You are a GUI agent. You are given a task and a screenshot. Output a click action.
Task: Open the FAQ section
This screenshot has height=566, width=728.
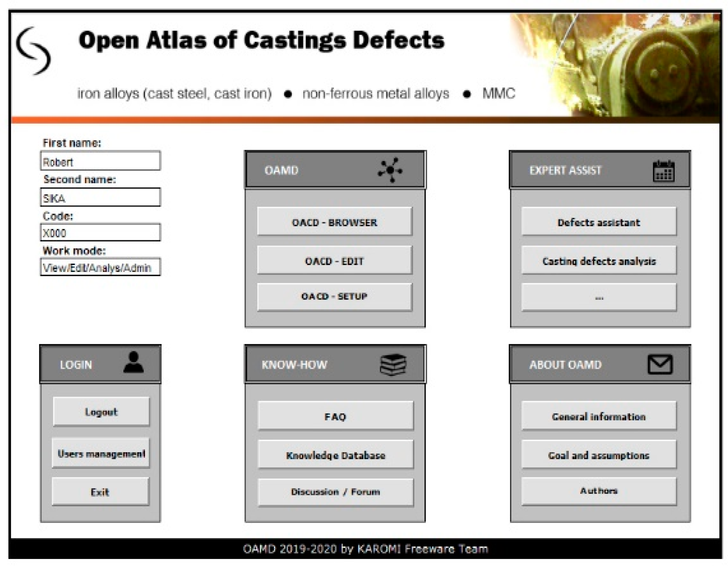tap(335, 416)
